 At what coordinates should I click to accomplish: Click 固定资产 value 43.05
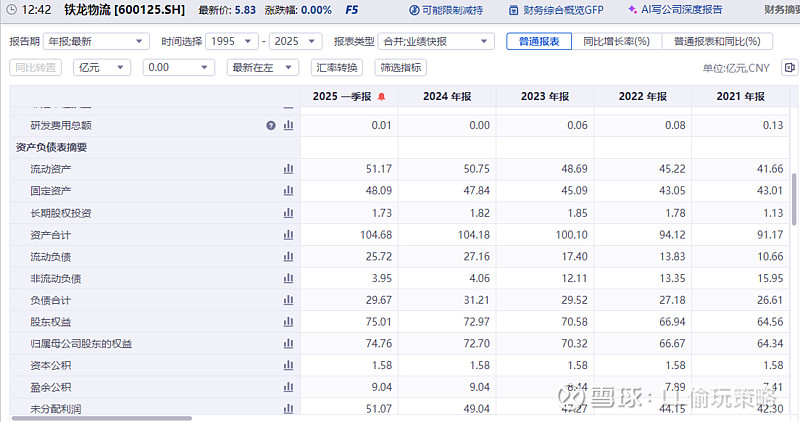672,191
